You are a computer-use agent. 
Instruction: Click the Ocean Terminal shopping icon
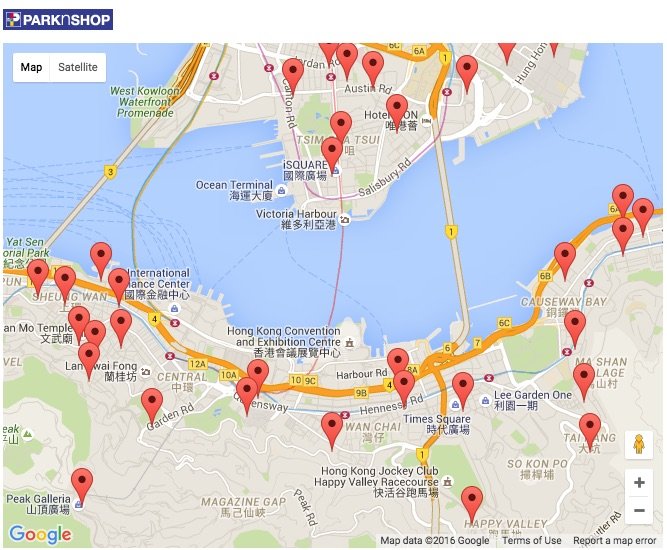[281, 191]
